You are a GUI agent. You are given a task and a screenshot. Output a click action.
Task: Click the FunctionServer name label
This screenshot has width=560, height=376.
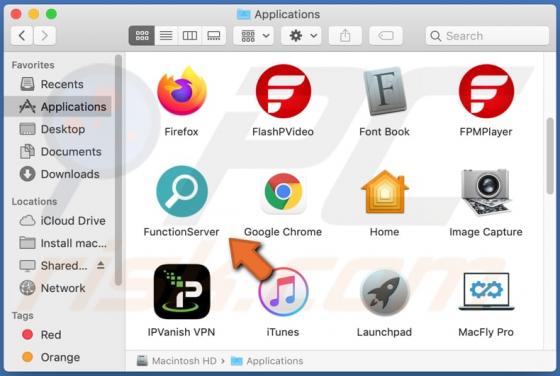[181, 232]
